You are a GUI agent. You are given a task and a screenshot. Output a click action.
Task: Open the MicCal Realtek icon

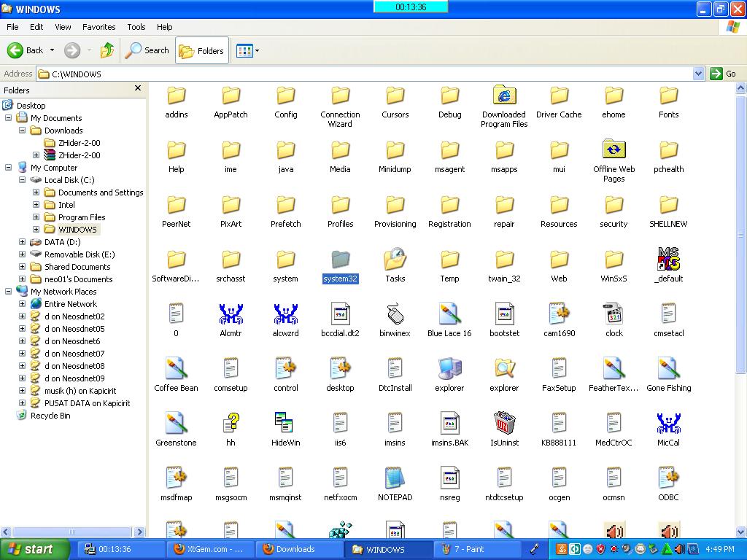tap(668, 424)
